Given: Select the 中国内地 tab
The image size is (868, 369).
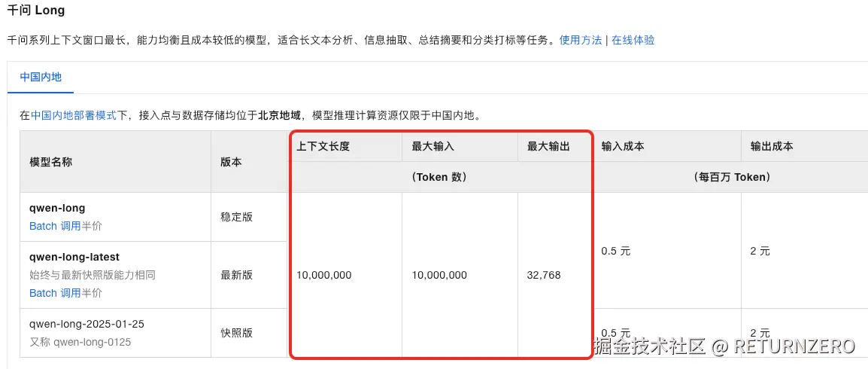Looking at the screenshot, I should coord(41,77).
